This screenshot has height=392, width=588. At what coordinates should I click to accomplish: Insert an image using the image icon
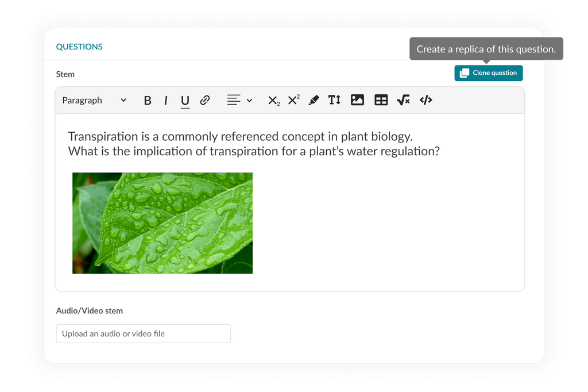pos(358,100)
